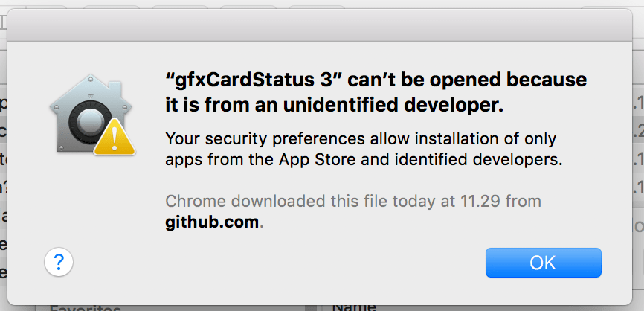Image resolution: width=644 pixels, height=311 pixels.
Task: Open help via the question mark button
Action: (x=58, y=262)
